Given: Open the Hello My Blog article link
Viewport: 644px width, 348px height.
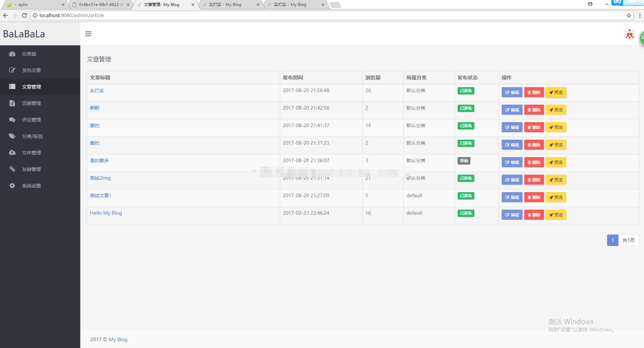Looking at the screenshot, I should [106, 213].
